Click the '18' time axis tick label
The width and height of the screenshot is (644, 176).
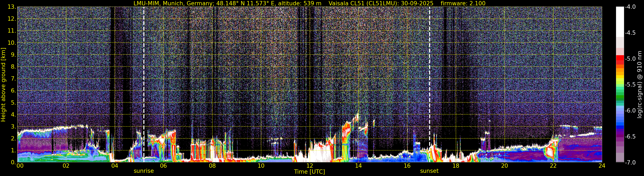tap(456, 166)
